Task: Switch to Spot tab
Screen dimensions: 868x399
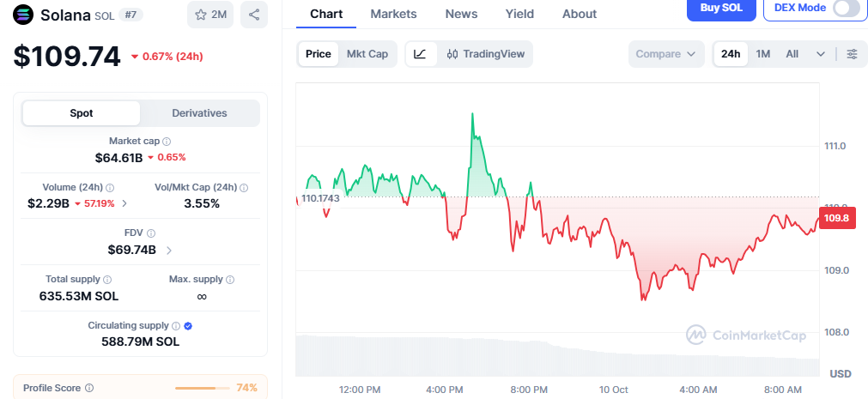Action: point(82,113)
